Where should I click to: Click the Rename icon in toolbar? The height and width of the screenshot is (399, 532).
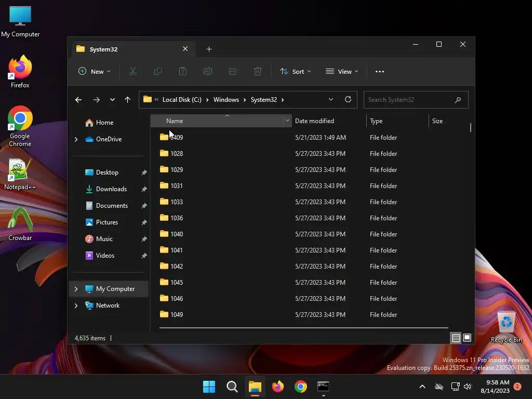[x=208, y=71]
